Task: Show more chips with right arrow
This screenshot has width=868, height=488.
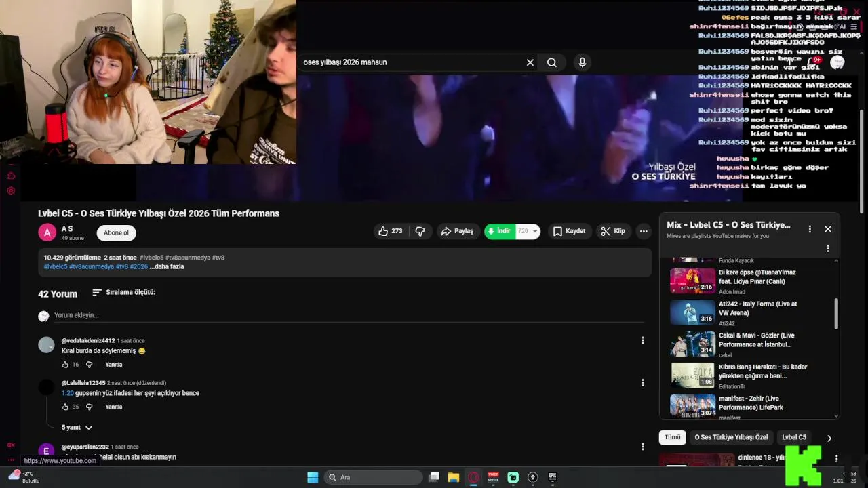Action: tap(829, 439)
